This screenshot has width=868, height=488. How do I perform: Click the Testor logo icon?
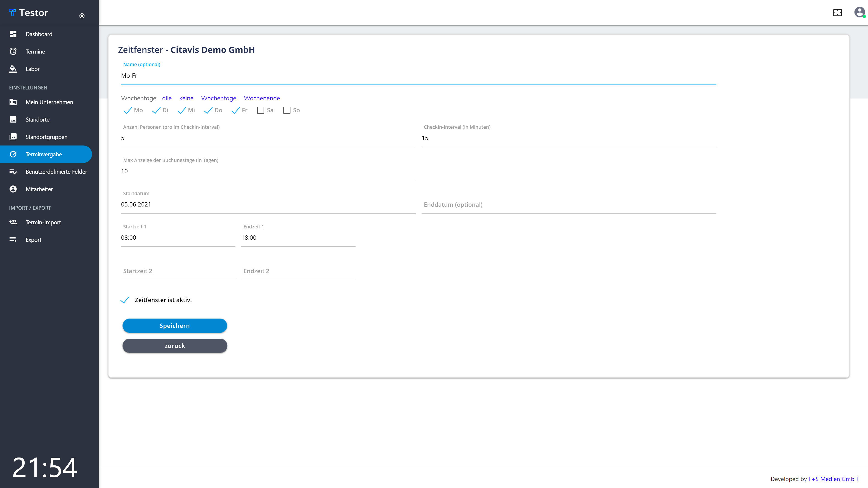12,13
